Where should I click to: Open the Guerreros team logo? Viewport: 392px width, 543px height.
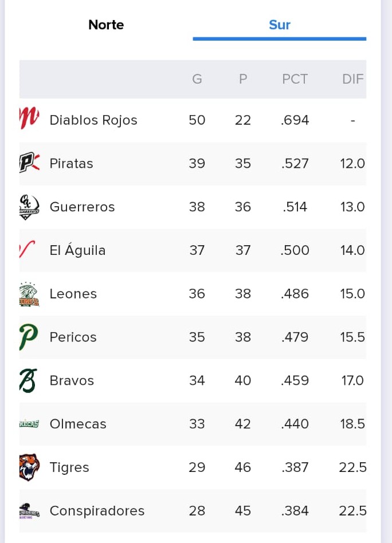pos(29,207)
